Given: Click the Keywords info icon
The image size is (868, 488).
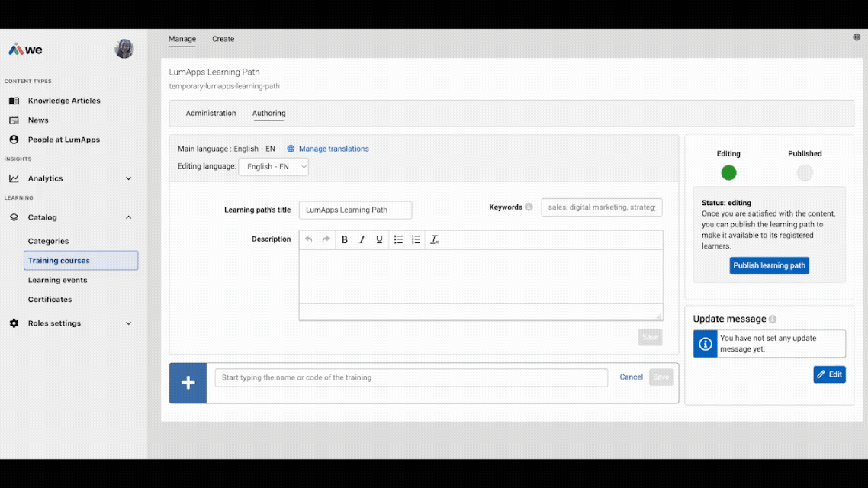Looking at the screenshot, I should [529, 207].
